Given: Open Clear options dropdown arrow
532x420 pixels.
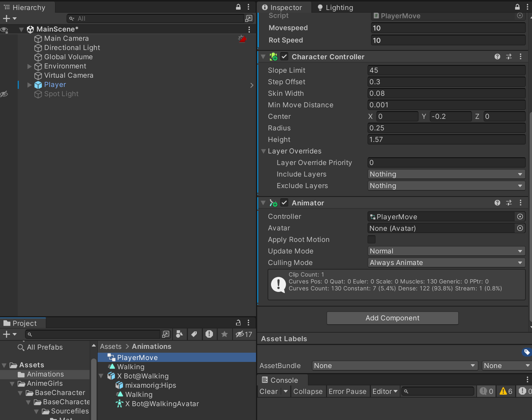Looking at the screenshot, I should coord(285,391).
